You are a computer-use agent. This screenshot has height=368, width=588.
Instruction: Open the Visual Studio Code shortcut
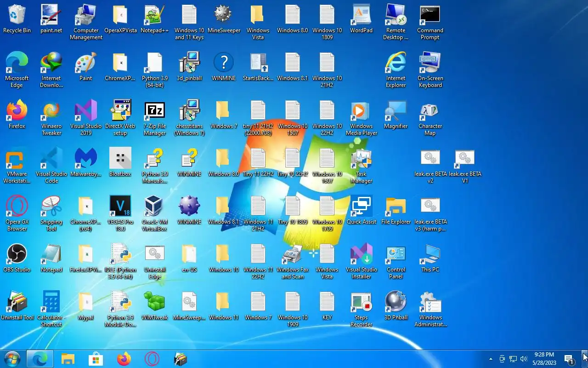coord(51,166)
